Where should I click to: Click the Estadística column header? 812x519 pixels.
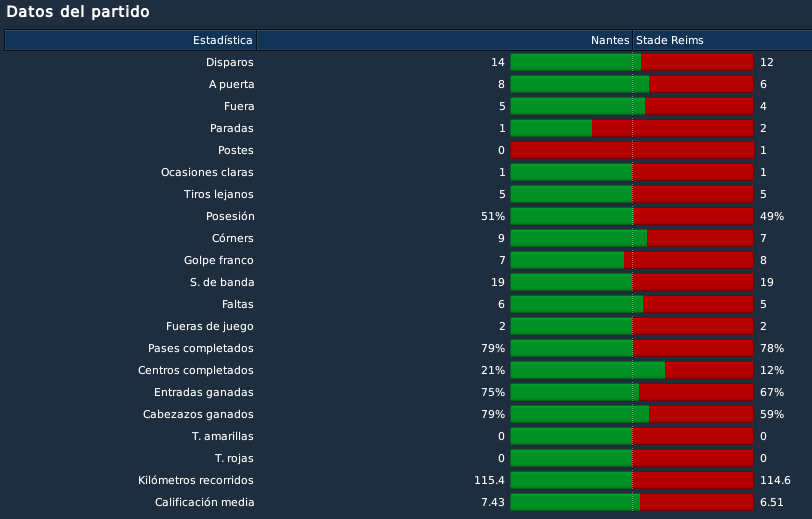point(130,40)
